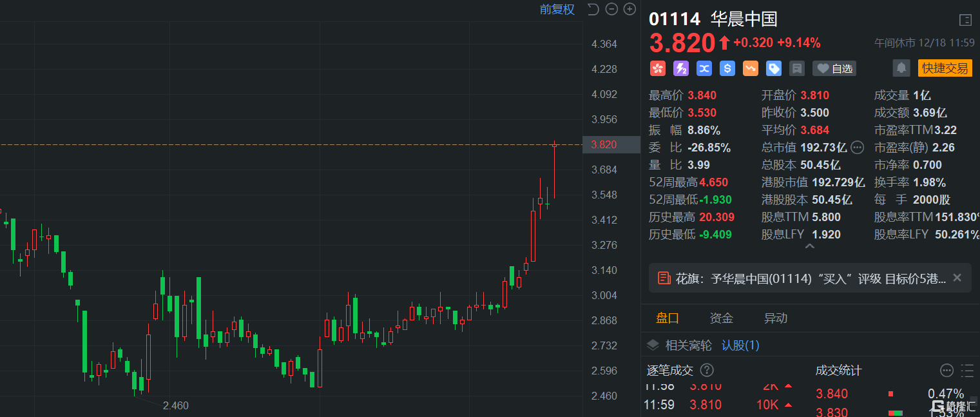Reset chart using the undo arrow icon
Screen dimensions: 980x417
[593, 9]
